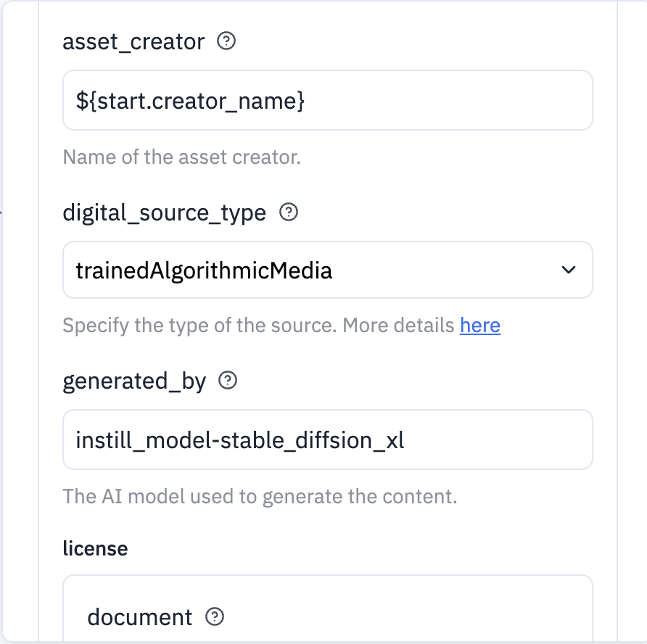Click the generated_by label
The image size is (647, 644).
pyautogui.click(x=134, y=381)
